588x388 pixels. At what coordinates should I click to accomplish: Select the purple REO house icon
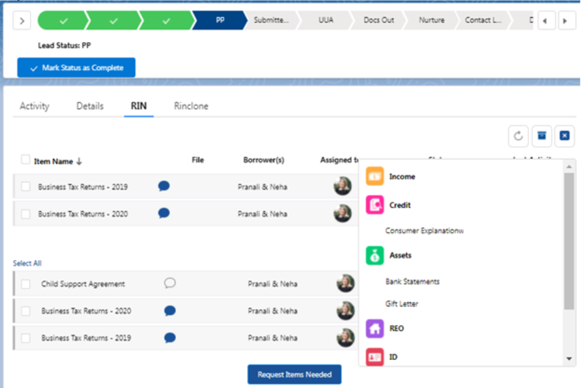click(x=375, y=328)
